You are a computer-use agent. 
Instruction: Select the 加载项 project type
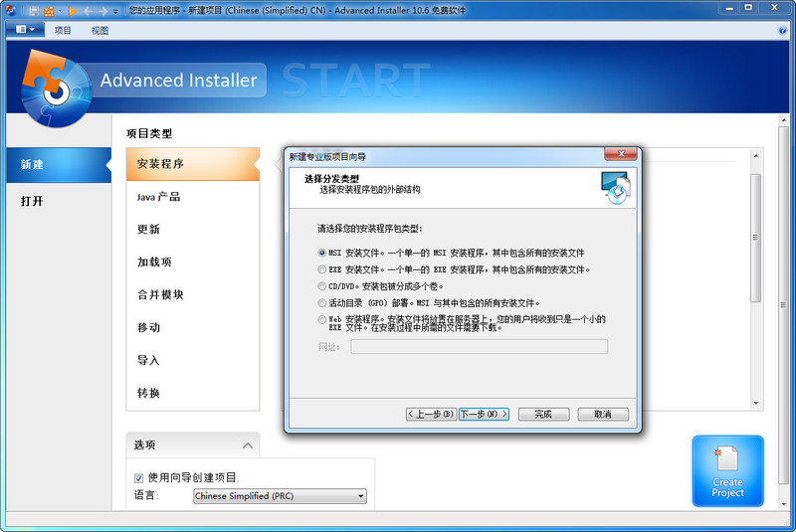193,263
